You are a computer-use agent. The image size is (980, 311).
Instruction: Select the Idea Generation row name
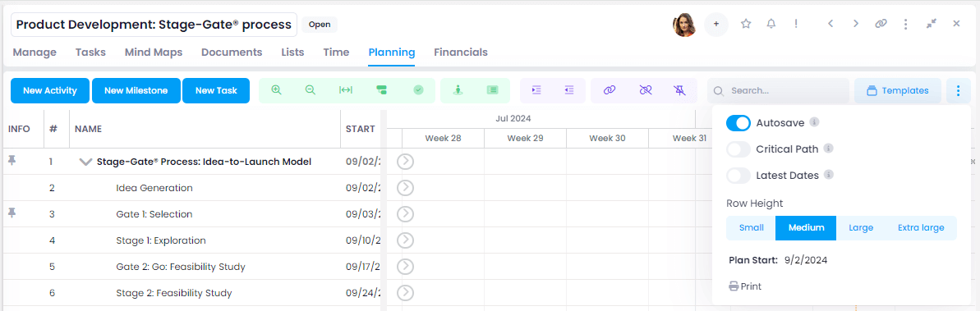click(154, 188)
